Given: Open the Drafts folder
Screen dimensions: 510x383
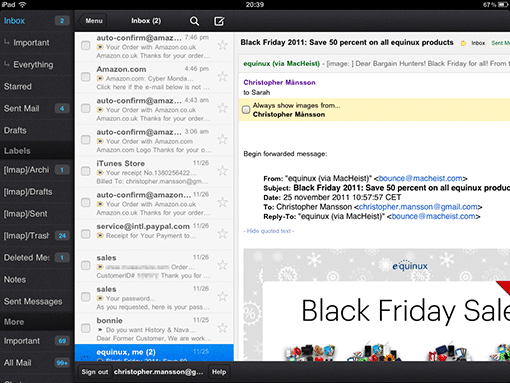Looking at the screenshot, I should click(x=37, y=130).
